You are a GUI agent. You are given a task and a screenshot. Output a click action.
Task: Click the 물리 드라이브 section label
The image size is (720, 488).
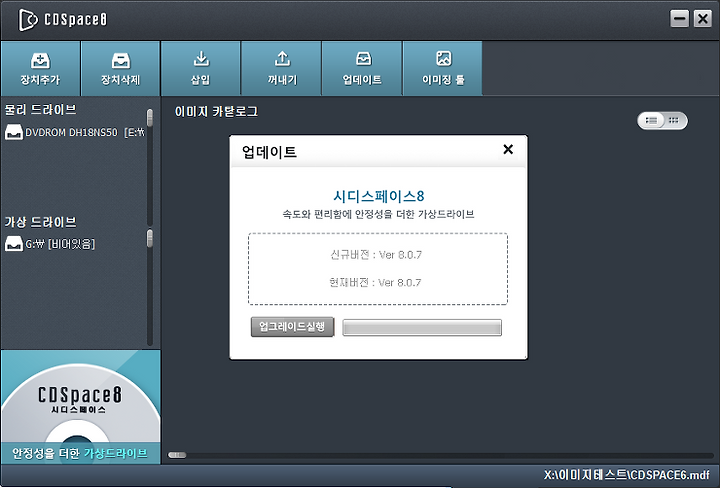click(40, 110)
